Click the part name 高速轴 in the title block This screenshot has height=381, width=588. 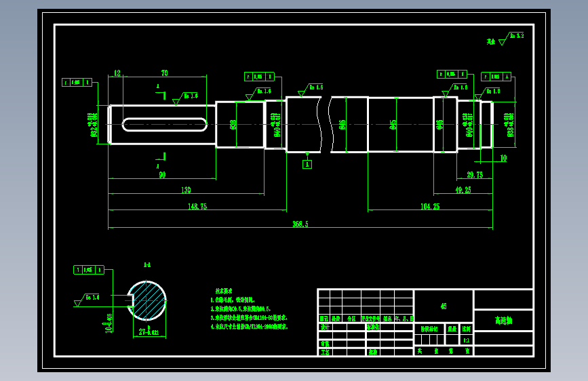tap(504, 320)
